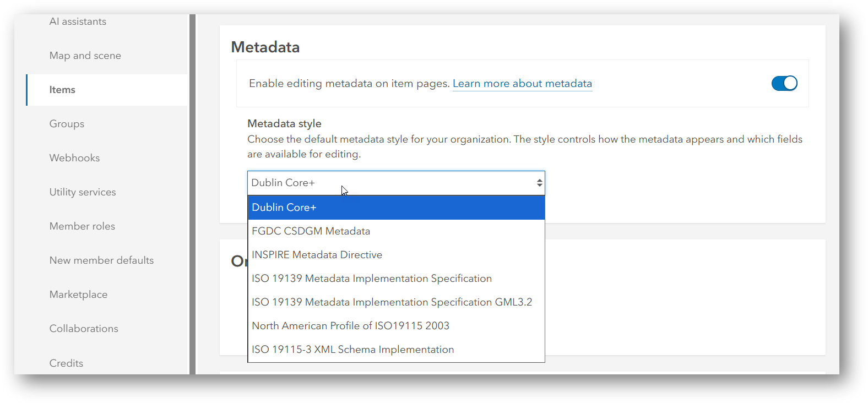The image size is (868, 403).
Task: Switch to Member roles settings
Action: [82, 226]
